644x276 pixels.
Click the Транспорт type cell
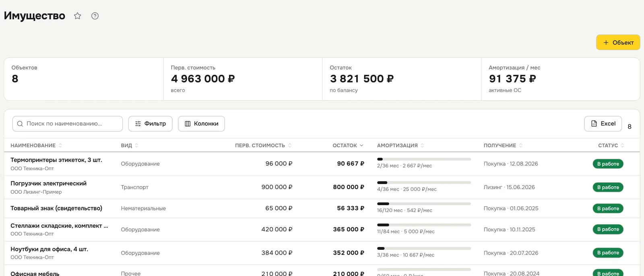pyautogui.click(x=135, y=187)
